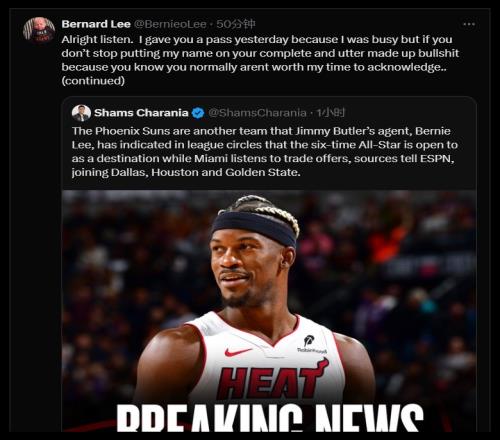Image resolution: width=500 pixels, height=440 pixels.
Task: Click tweet text starting "Alright listen"
Action: (x=260, y=60)
